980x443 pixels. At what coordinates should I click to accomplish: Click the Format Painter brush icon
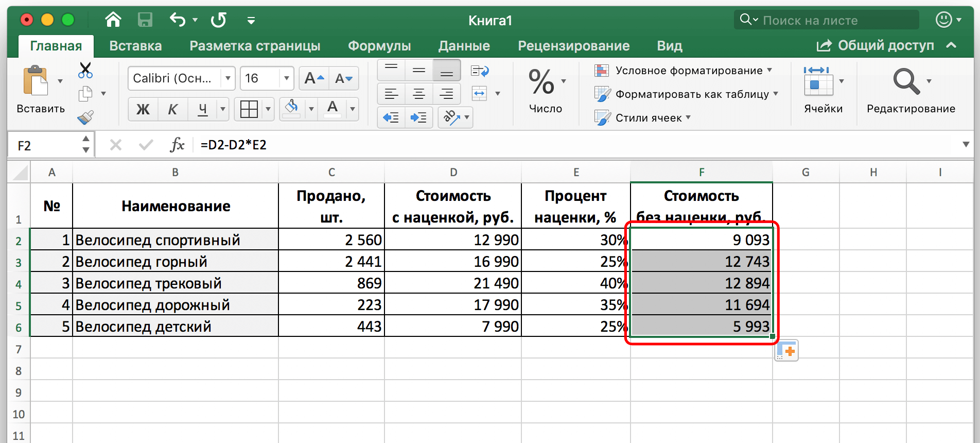click(85, 117)
